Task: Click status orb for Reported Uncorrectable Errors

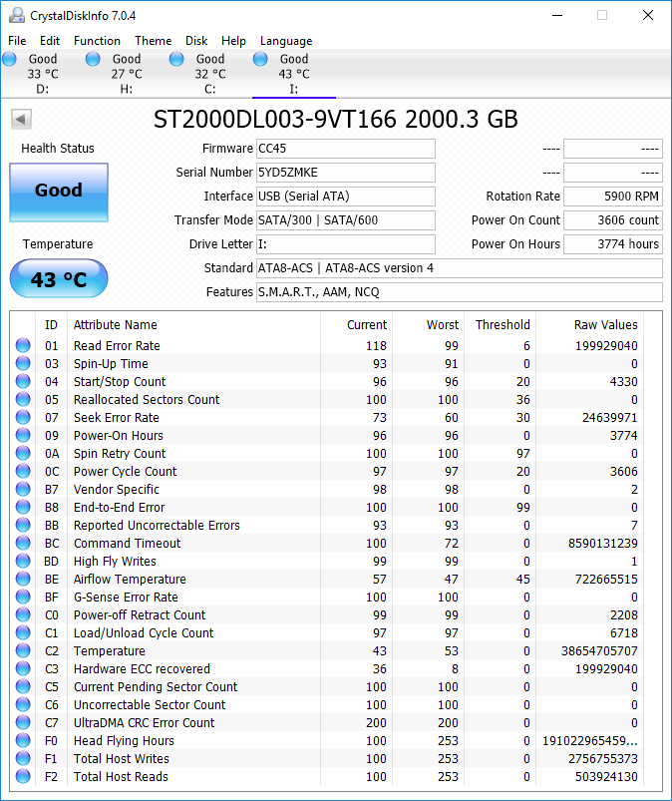Action: [x=23, y=525]
